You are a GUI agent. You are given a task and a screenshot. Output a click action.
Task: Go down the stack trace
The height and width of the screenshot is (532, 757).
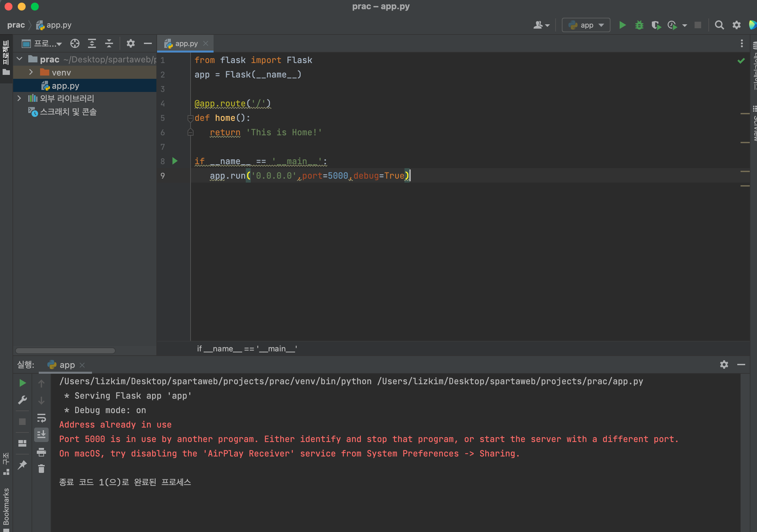(41, 401)
